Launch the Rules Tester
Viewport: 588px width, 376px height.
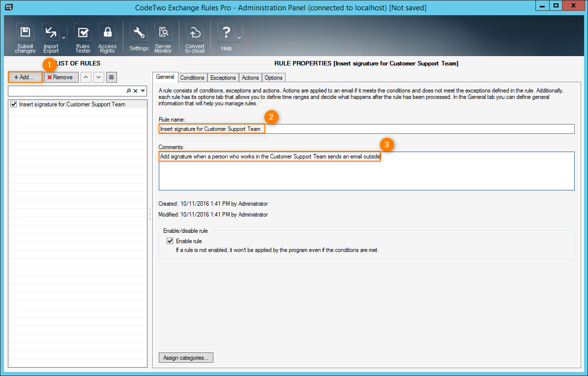tap(83, 39)
